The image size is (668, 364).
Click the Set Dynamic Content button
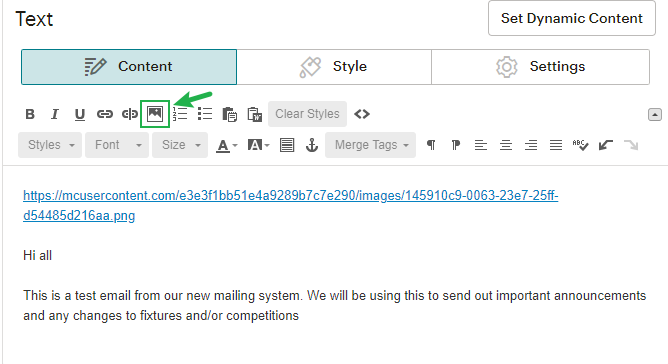click(x=572, y=18)
